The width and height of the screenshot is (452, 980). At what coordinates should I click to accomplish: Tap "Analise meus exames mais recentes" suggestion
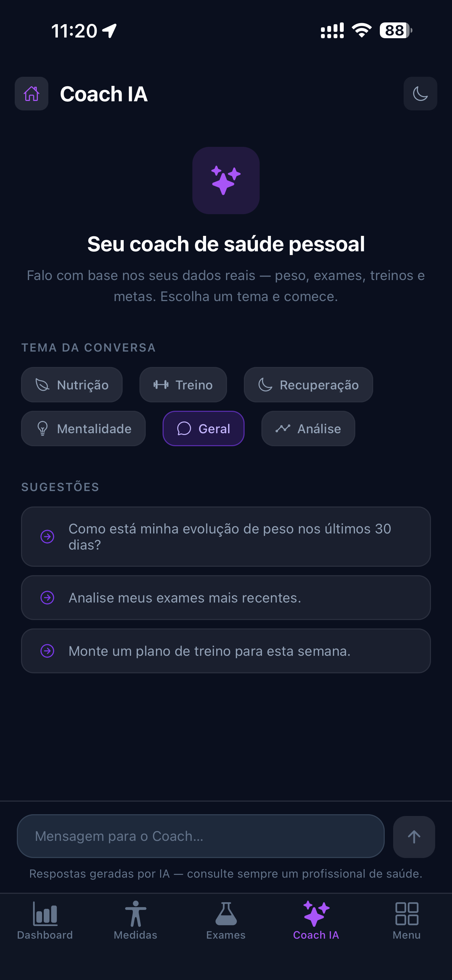point(226,598)
